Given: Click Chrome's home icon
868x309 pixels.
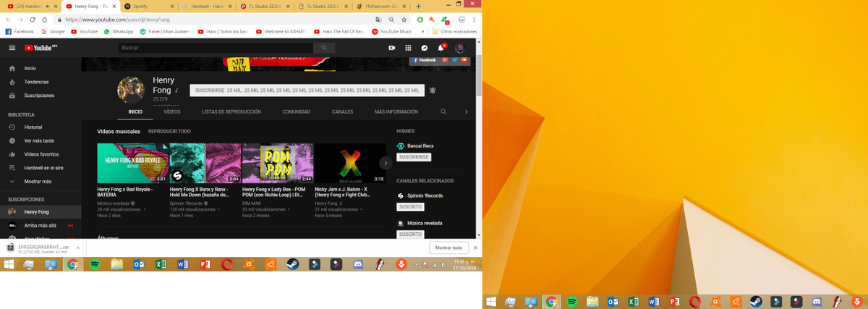Looking at the screenshot, I should click(x=44, y=20).
